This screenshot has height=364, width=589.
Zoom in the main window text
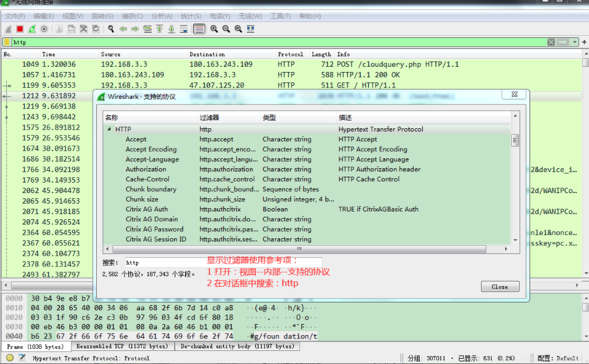pos(214,29)
